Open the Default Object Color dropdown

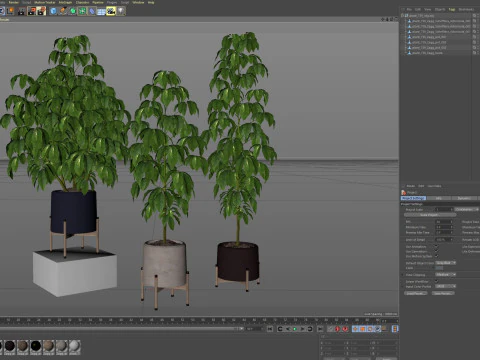point(445,263)
